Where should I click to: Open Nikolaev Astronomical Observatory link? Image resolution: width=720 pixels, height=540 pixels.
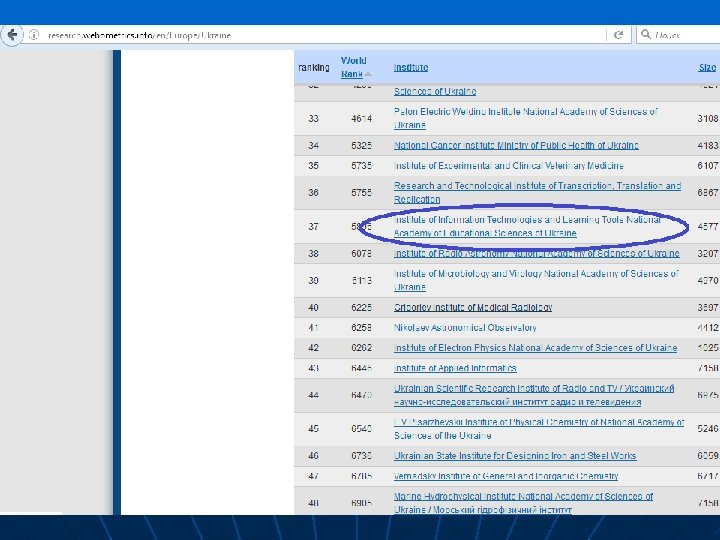tap(465, 328)
